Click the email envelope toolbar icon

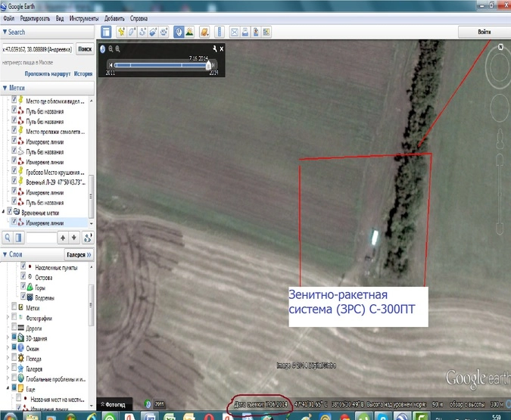click(235, 32)
